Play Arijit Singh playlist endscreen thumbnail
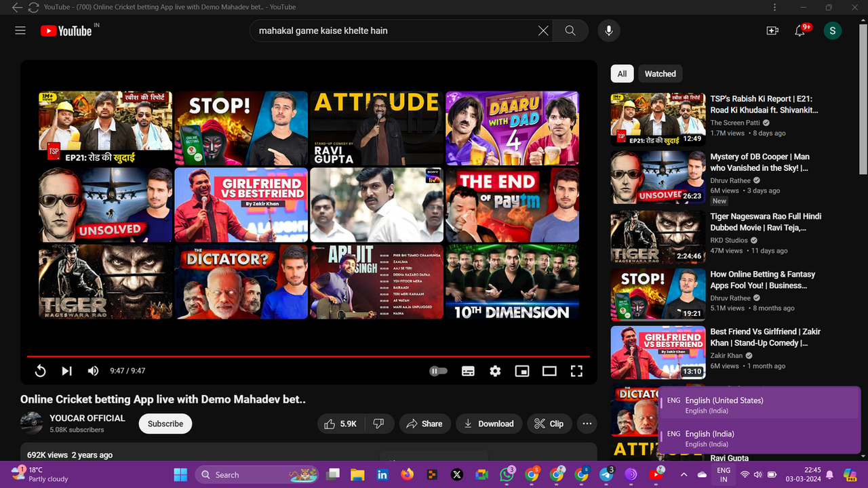The image size is (868, 488). [376, 281]
